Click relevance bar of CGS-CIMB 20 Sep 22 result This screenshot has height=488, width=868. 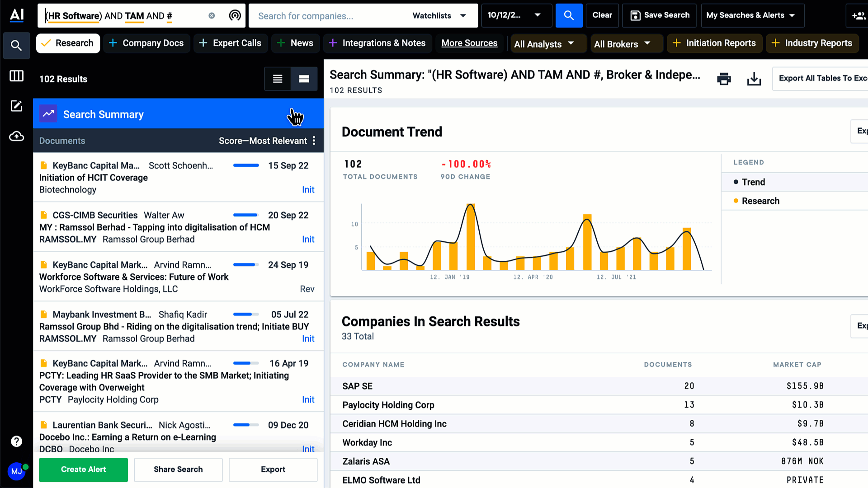pyautogui.click(x=246, y=215)
